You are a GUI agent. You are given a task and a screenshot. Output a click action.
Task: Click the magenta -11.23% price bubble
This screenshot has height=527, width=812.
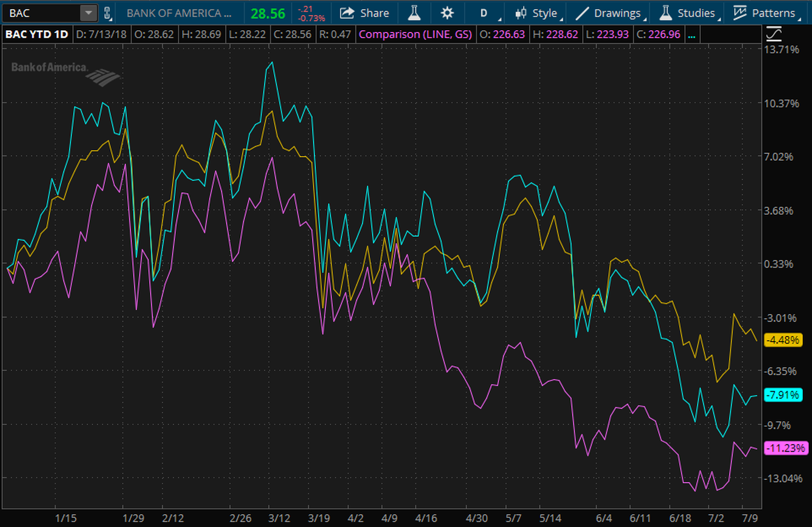point(786,448)
